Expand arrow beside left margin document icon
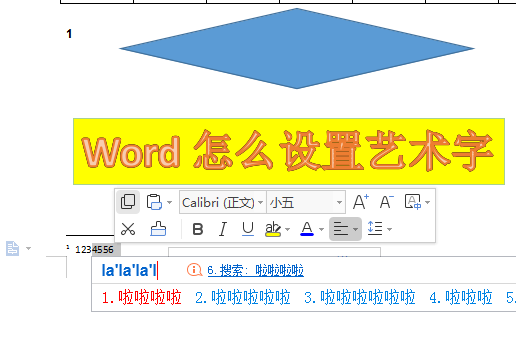 (29, 249)
